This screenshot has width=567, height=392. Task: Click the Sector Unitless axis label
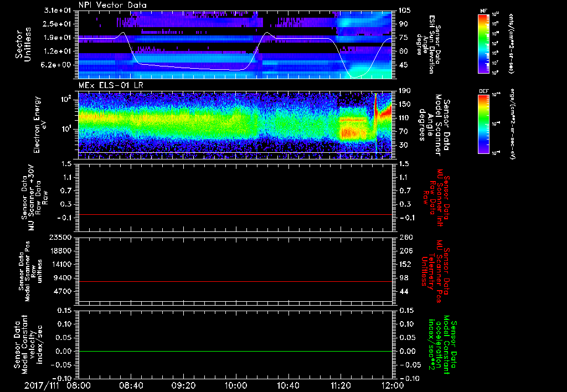click(23, 43)
